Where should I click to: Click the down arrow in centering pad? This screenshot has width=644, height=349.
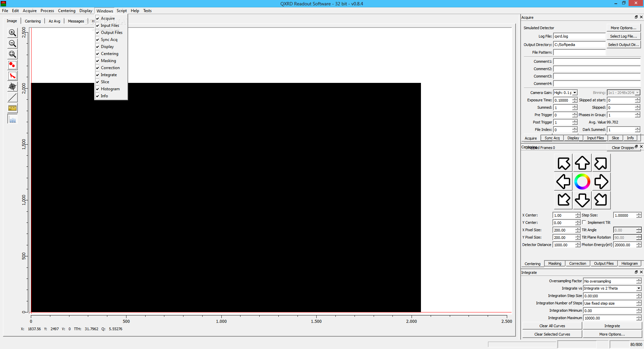click(x=582, y=200)
